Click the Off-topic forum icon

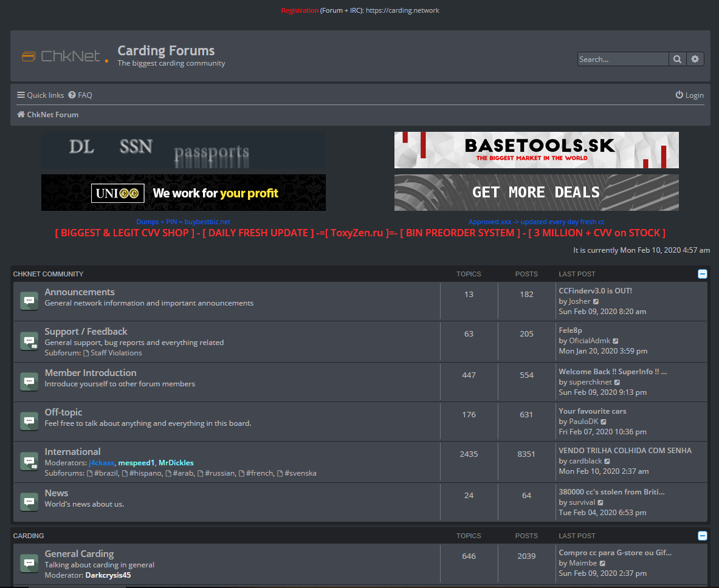click(x=29, y=421)
